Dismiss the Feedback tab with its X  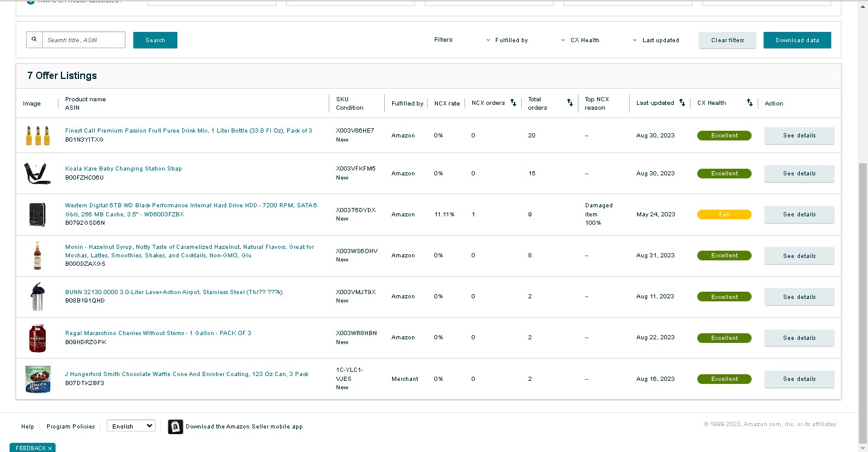[x=50, y=448]
